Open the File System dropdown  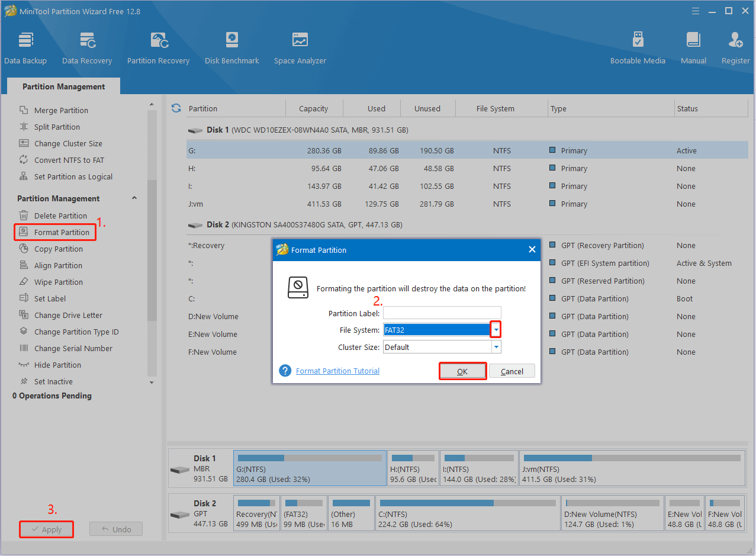point(496,330)
